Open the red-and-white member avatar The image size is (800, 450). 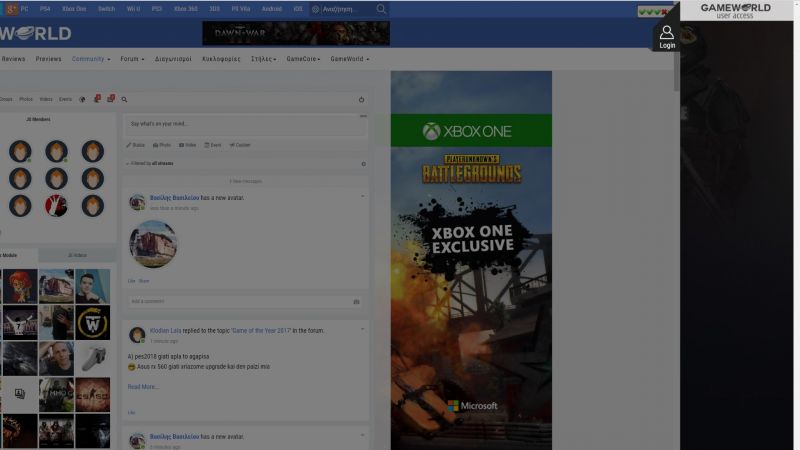[56, 206]
